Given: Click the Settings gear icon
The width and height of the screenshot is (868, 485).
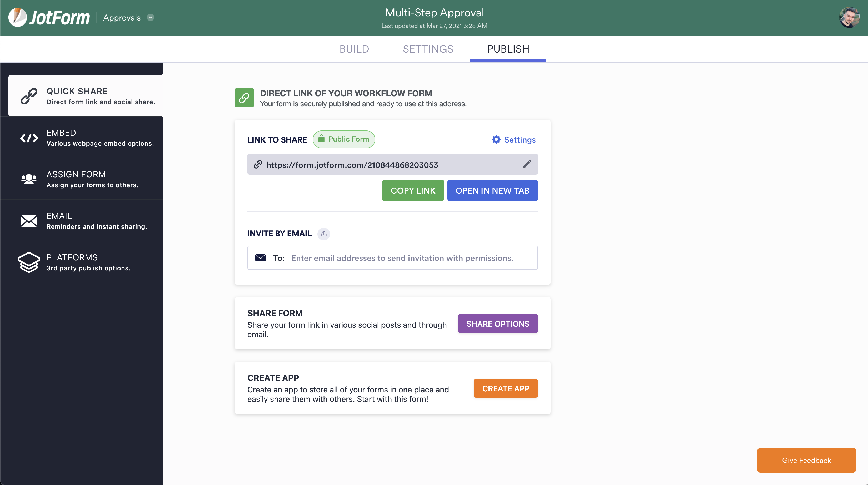Looking at the screenshot, I should [496, 139].
